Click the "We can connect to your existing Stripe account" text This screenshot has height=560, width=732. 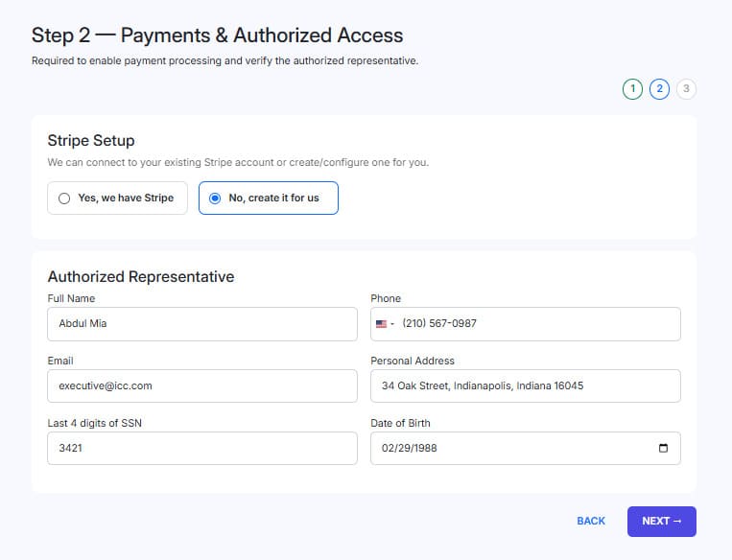click(238, 162)
